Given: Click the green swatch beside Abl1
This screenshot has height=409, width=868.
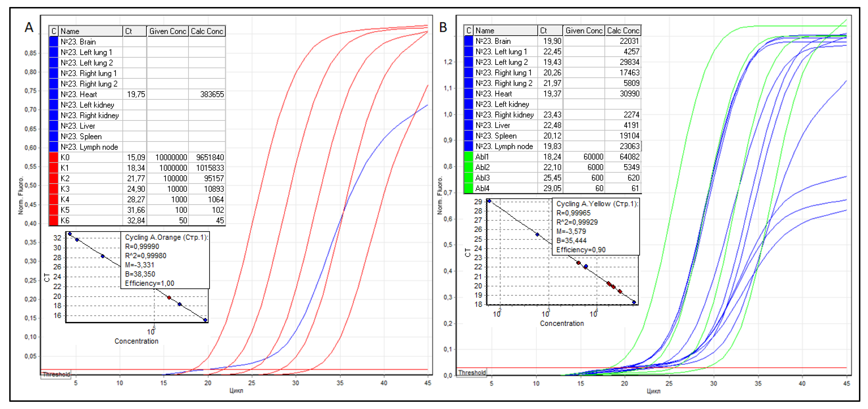Looking at the screenshot, I should 468,157.
